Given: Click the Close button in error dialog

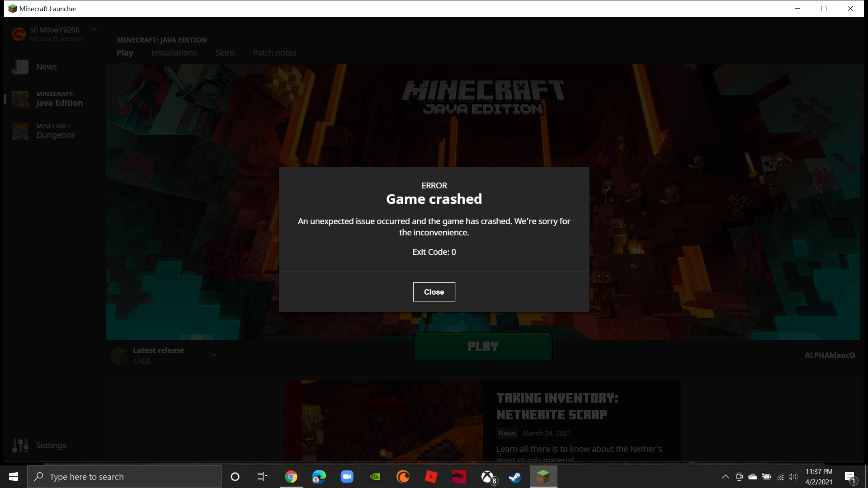Looking at the screenshot, I should (x=434, y=292).
